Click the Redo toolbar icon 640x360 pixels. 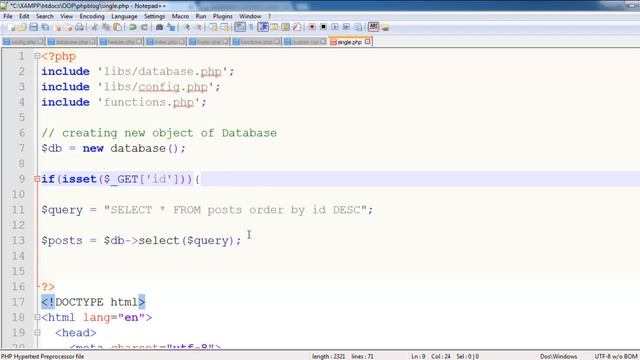click(x=144, y=27)
